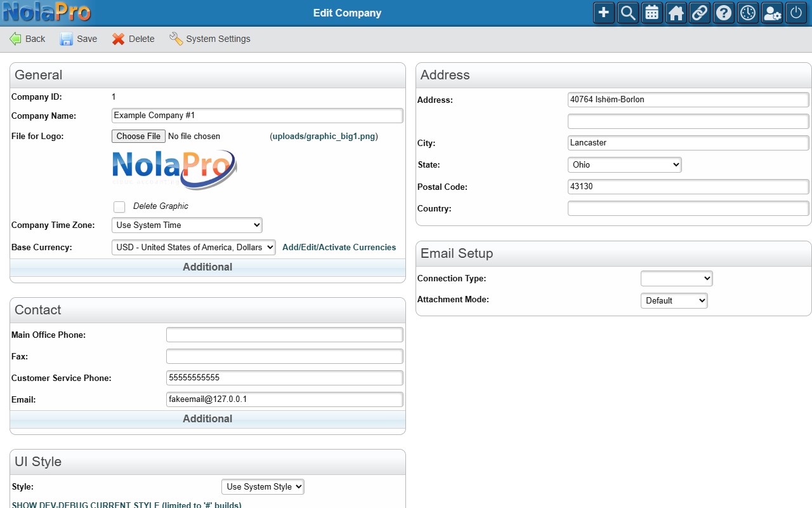Open Attachment Mode dropdown
This screenshot has width=812, height=508.
click(674, 300)
